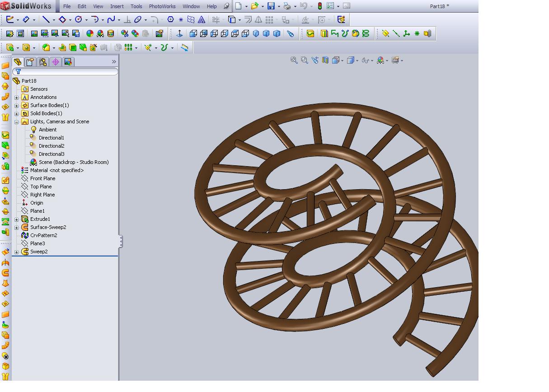Select the Line sketch tool
This screenshot has height=392, width=549.
[x=46, y=19]
